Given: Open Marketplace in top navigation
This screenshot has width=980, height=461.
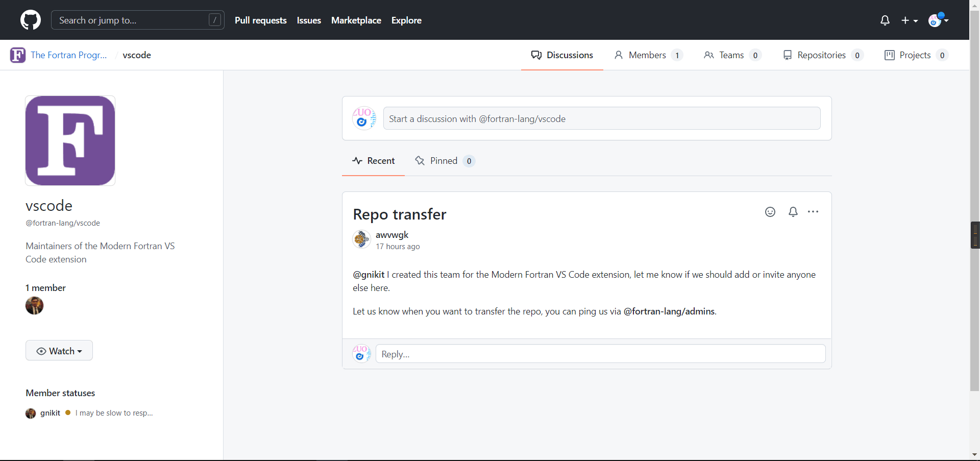Looking at the screenshot, I should pos(356,20).
